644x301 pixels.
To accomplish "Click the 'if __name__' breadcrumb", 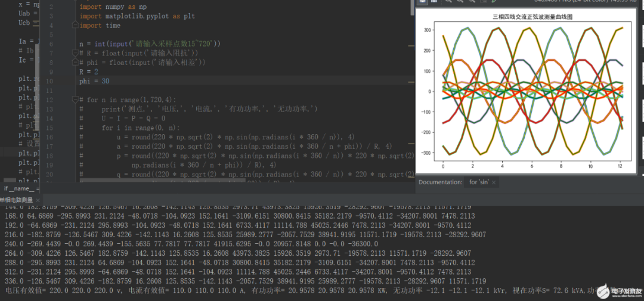I will (x=22, y=188).
